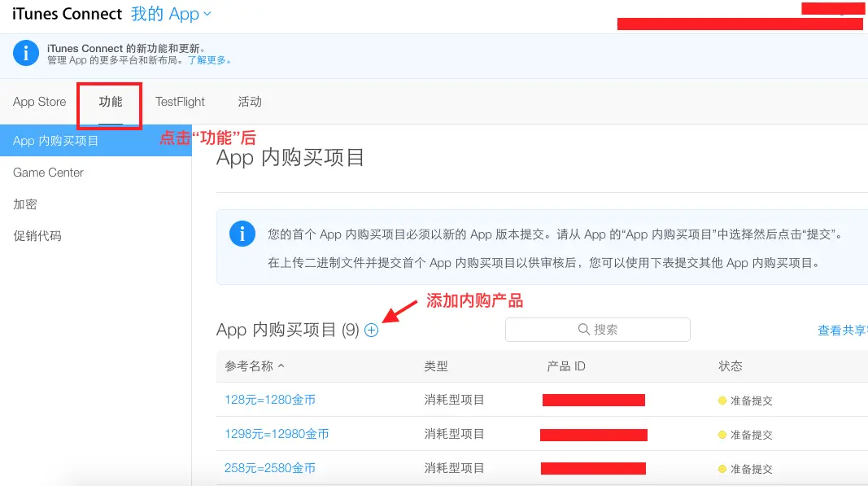The image size is (868, 486).
Task: Click 准备提交 status in 128元 row
Action: pyautogui.click(x=751, y=401)
